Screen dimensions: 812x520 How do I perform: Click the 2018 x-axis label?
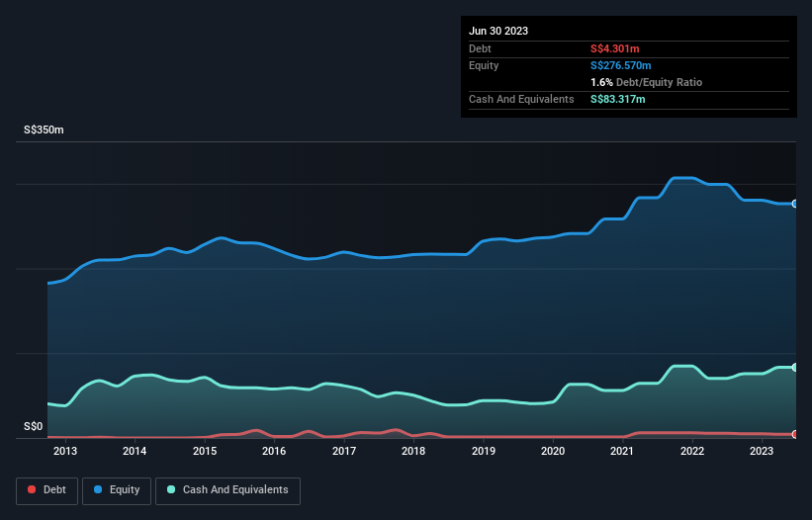(x=413, y=451)
